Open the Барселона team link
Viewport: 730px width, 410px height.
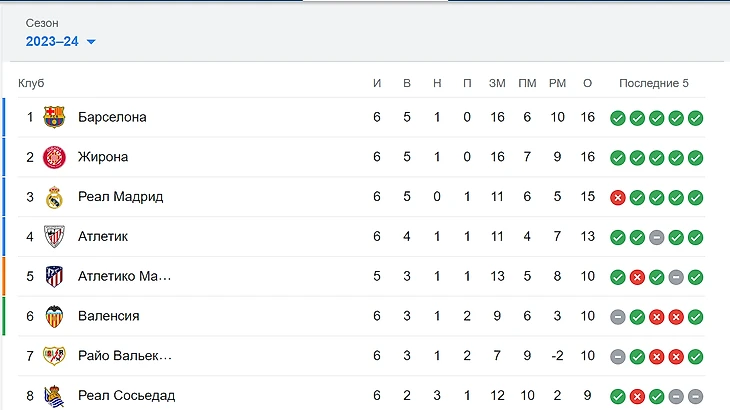coord(112,117)
